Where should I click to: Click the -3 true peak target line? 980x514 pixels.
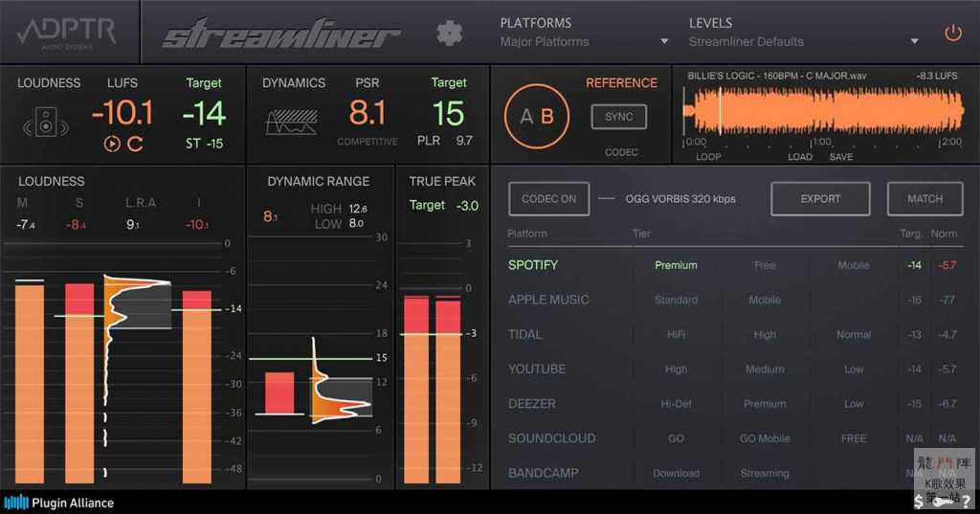[x=431, y=335]
